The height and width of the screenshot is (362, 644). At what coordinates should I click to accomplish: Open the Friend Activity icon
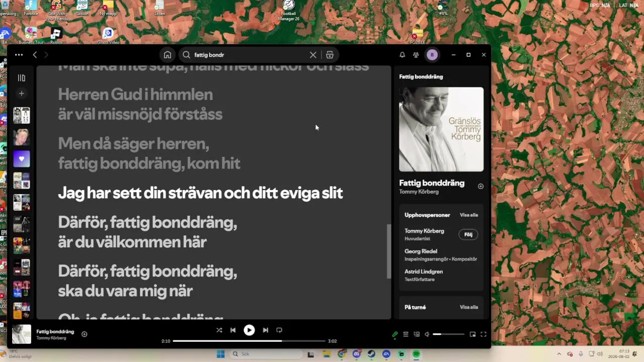(x=416, y=55)
